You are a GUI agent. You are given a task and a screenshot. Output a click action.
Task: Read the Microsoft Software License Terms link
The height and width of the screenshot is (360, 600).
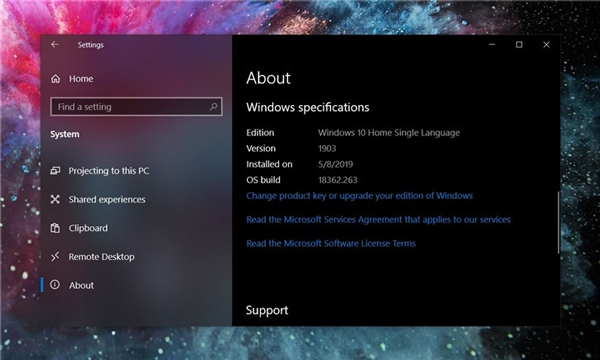point(331,243)
